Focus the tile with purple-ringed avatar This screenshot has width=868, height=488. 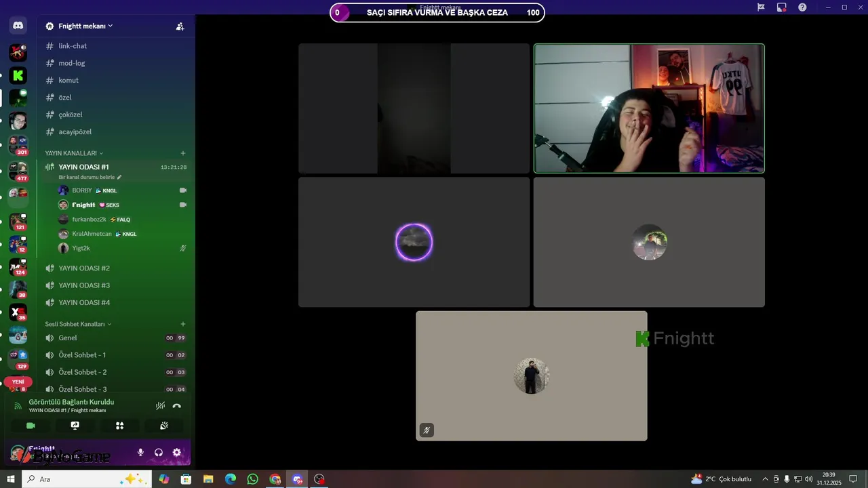(414, 242)
